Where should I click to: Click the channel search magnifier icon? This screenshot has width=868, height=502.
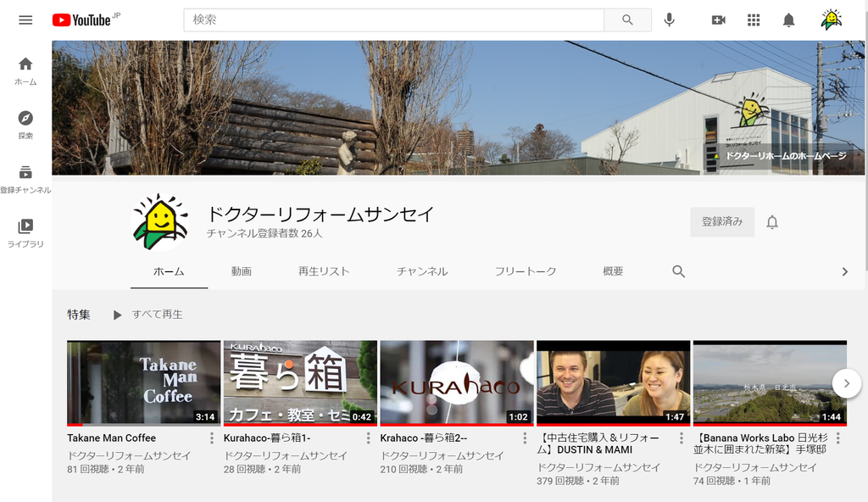pos(678,271)
